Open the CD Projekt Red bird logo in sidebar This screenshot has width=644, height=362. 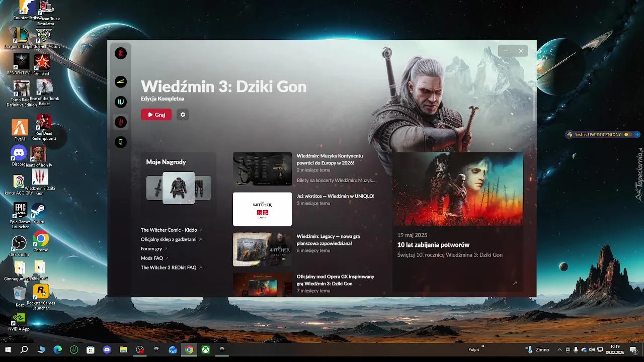pyautogui.click(x=121, y=53)
